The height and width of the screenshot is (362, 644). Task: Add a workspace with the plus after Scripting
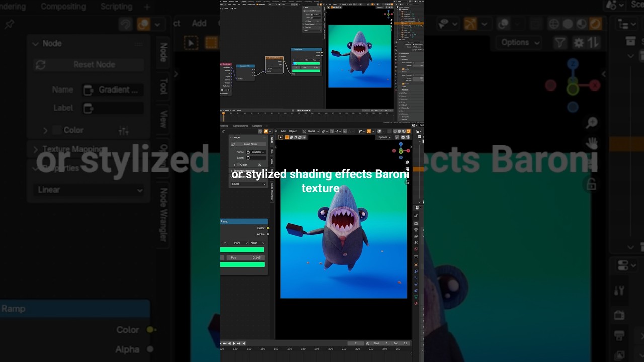pyautogui.click(x=267, y=126)
